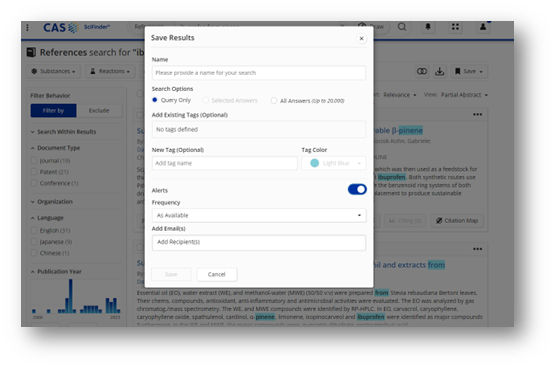Click the search magnifier icon
Screen dimensions: 556x369
[402, 27]
